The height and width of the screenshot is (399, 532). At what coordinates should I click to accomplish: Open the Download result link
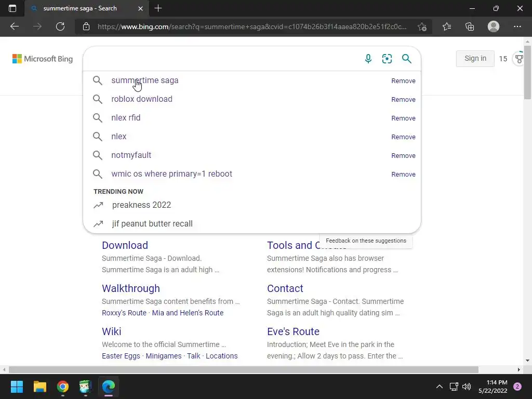(x=125, y=245)
